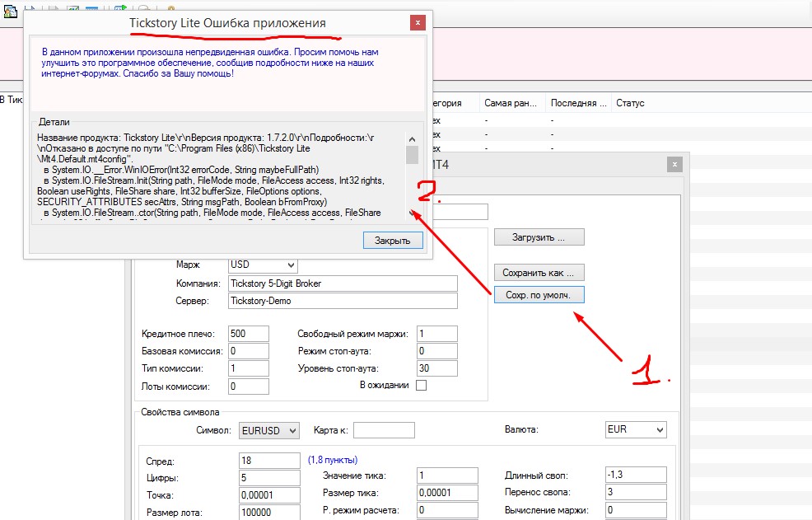This screenshot has width=812, height=520.
Task: Close the Tickstory Lite error dialog
Action: [x=418, y=23]
